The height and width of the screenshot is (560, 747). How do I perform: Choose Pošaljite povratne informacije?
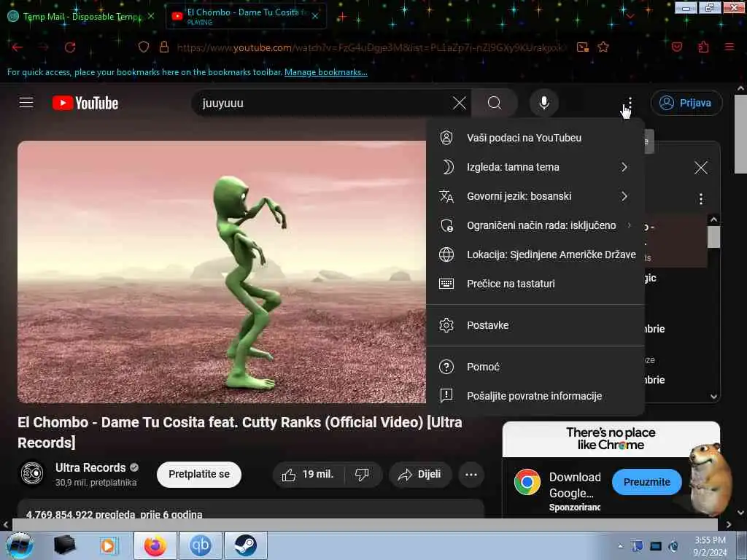535,396
